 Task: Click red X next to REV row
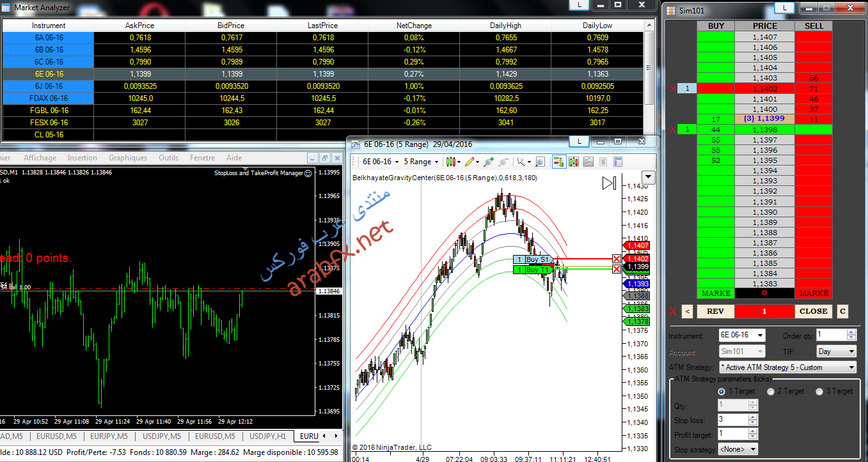[x=672, y=311]
